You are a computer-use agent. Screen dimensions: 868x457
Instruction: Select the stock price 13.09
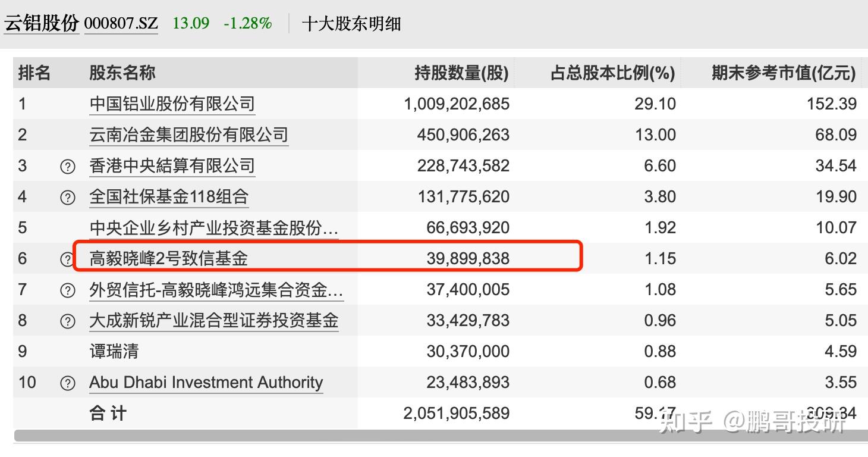(191, 23)
